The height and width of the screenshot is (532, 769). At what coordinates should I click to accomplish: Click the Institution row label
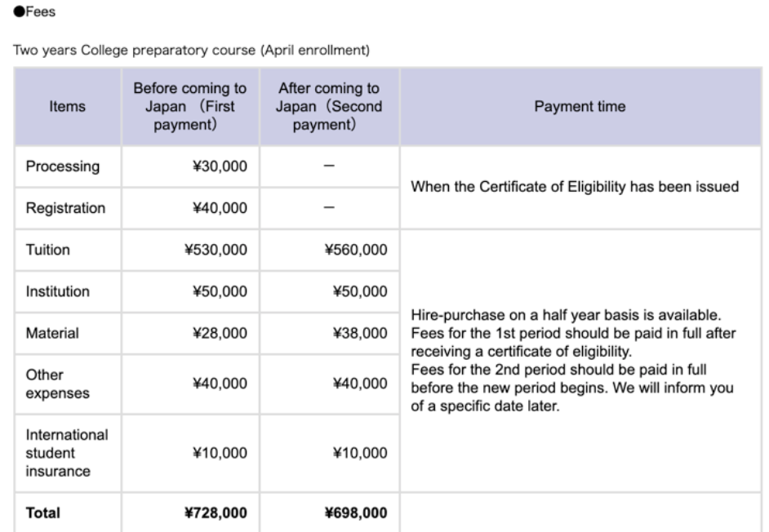[58, 291]
